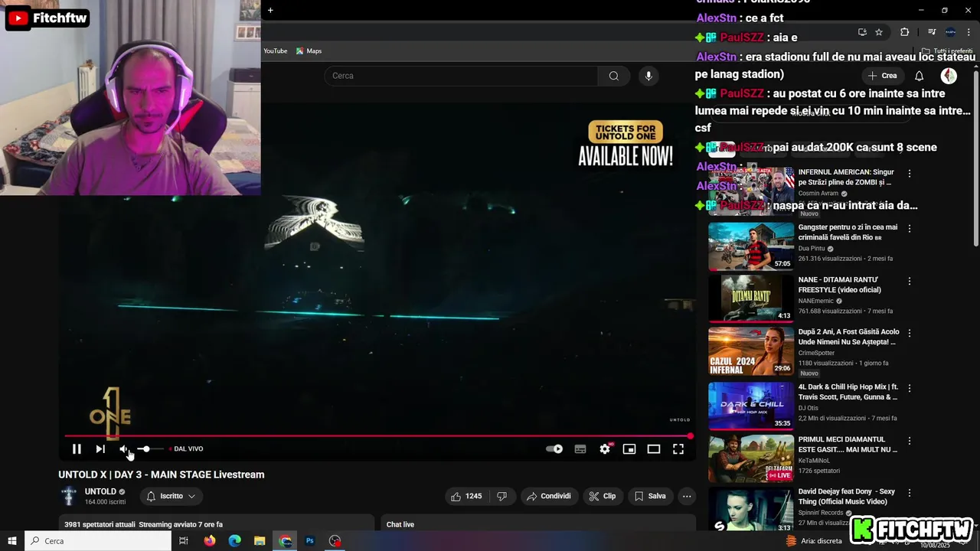The height and width of the screenshot is (551, 980).
Task: Click the YouTube search field
Action: (x=461, y=76)
